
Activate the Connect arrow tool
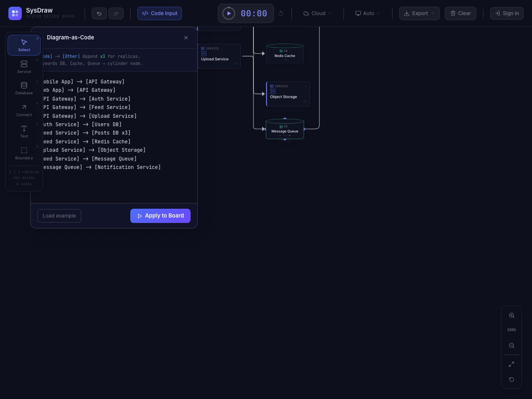click(24, 110)
